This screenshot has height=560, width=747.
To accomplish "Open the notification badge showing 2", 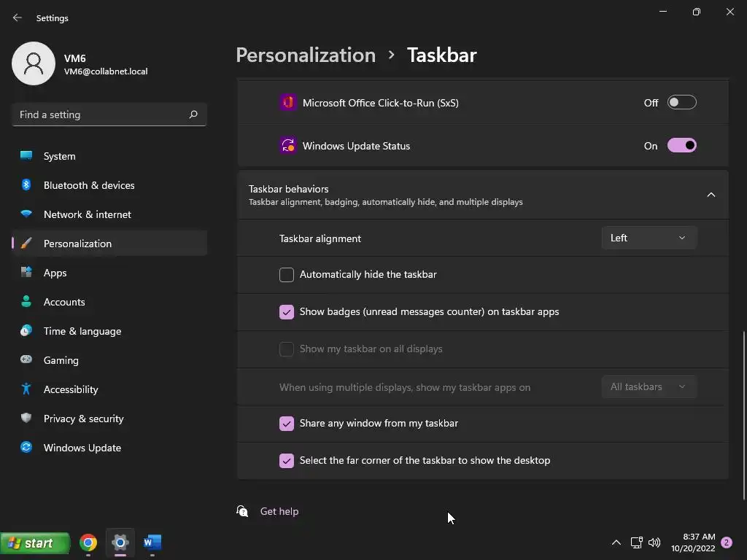I will point(727,542).
